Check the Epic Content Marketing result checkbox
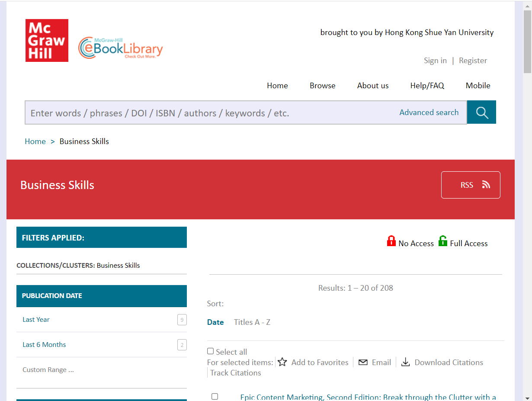Image resolution: width=532 pixels, height=401 pixels. point(215,396)
